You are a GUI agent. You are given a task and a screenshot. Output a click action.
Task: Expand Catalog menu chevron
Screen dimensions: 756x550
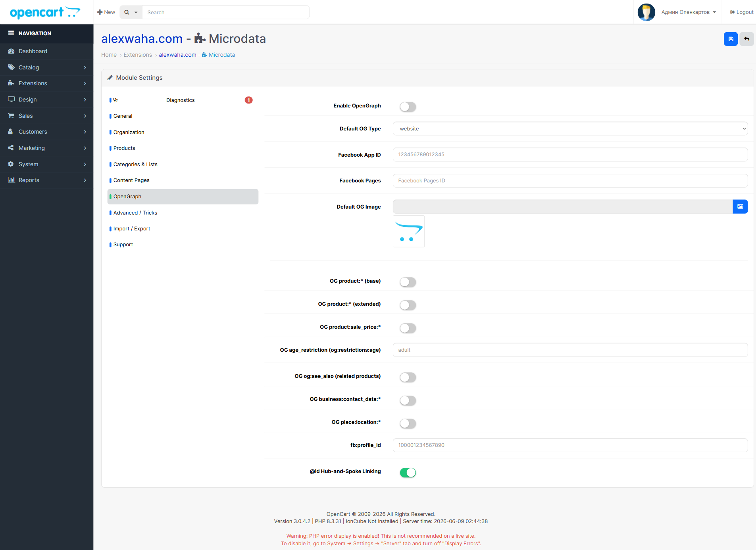click(x=85, y=67)
